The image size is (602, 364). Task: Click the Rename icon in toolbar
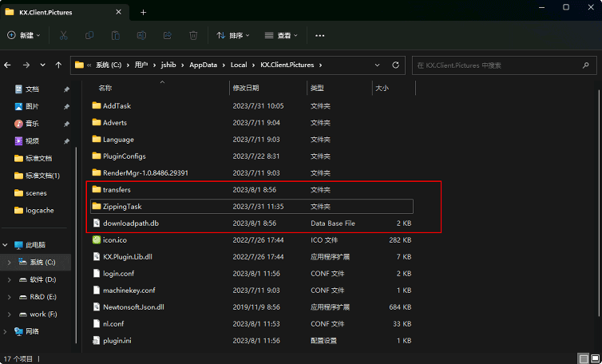point(141,36)
